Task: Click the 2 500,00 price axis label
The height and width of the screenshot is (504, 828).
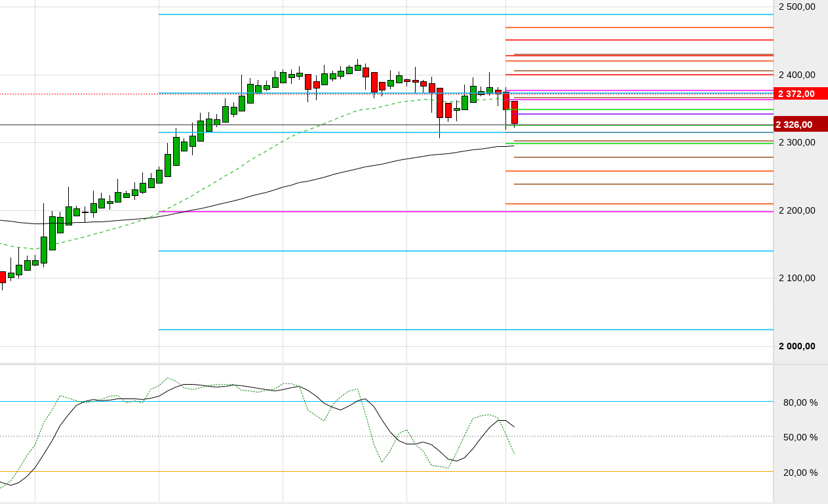Action: tap(797, 7)
